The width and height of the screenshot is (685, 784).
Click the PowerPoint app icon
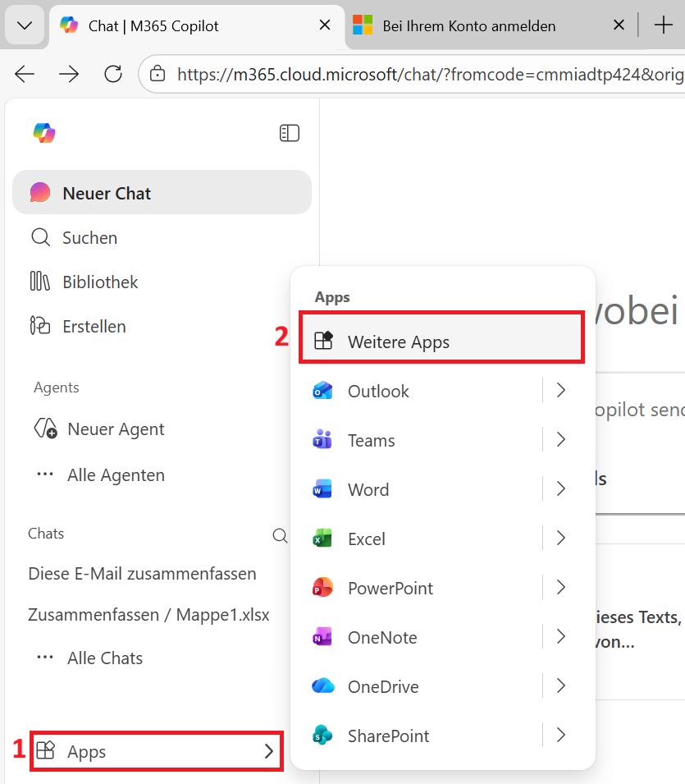[x=322, y=589]
